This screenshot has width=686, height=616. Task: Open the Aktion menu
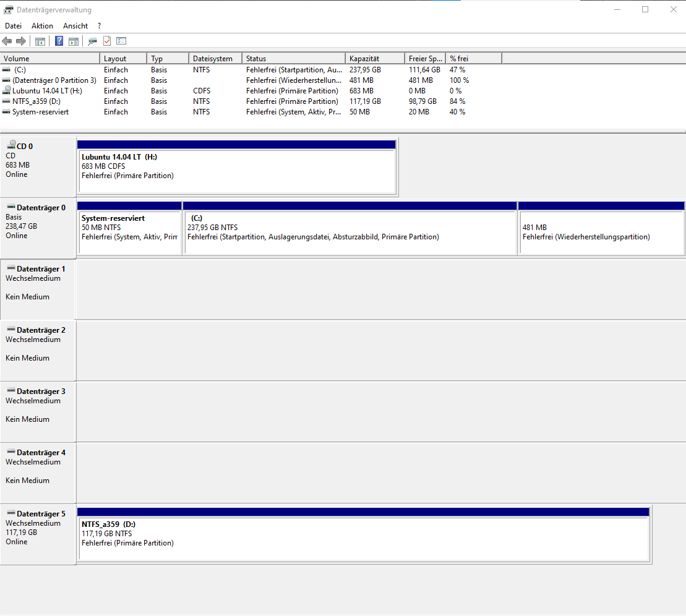42,26
